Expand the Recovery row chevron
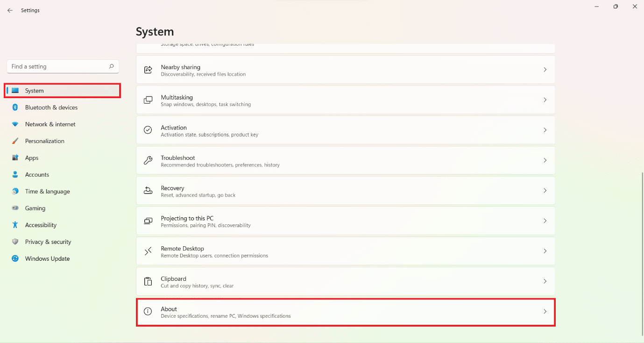The width and height of the screenshot is (644, 343). tap(545, 191)
